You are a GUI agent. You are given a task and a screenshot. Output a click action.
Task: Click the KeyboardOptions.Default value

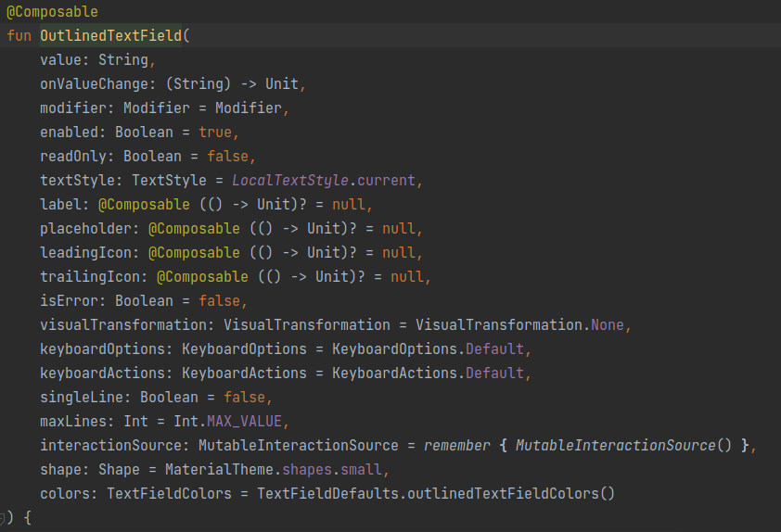click(428, 348)
